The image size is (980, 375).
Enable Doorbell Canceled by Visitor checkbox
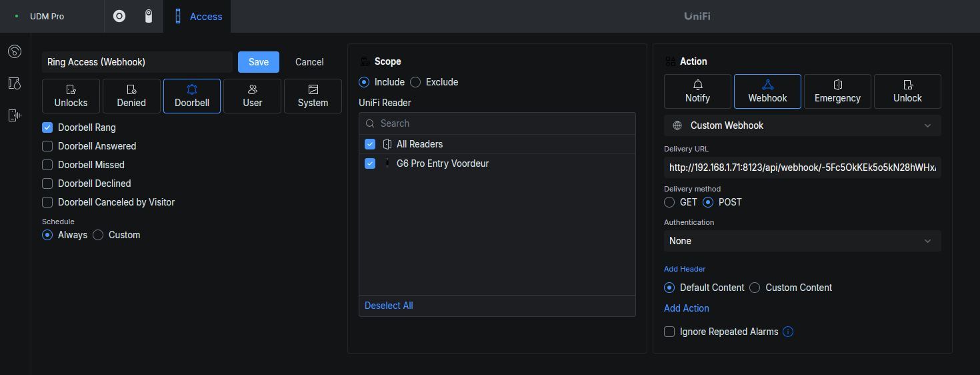(x=47, y=202)
